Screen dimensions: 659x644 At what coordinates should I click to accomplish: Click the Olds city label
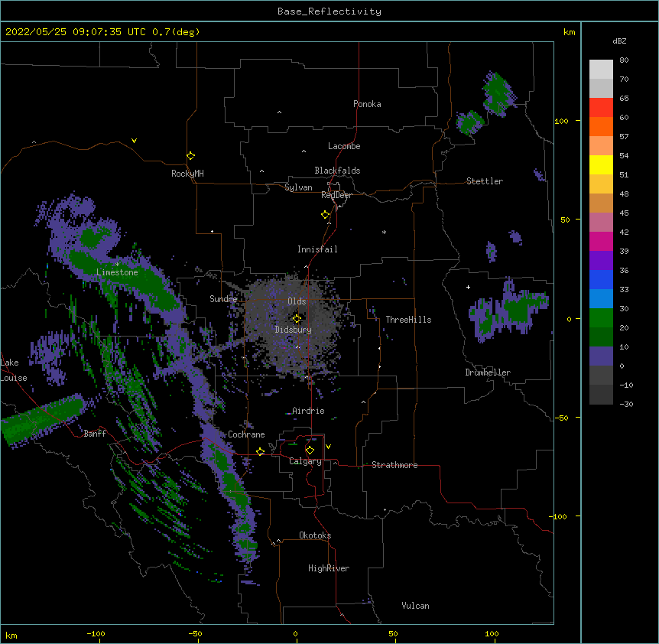[297, 301]
